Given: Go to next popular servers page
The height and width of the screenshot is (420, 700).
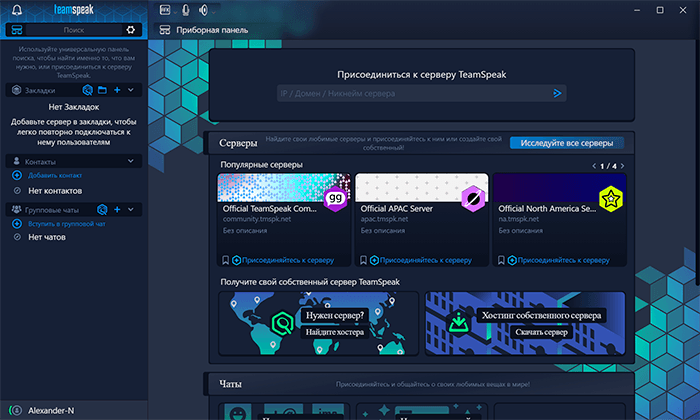Looking at the screenshot, I should (622, 166).
